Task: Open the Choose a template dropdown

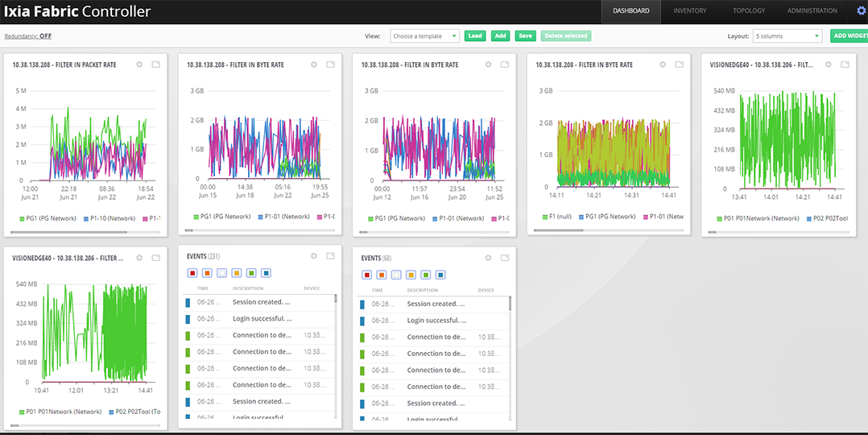Action: (424, 36)
